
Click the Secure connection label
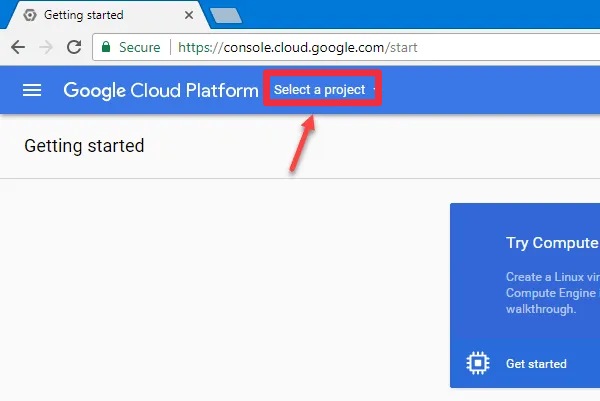click(139, 47)
